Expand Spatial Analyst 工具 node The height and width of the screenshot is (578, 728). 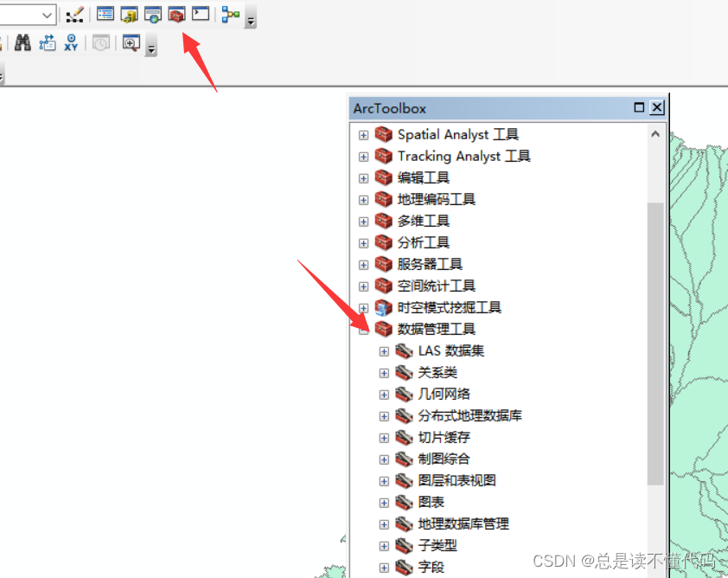(x=363, y=135)
